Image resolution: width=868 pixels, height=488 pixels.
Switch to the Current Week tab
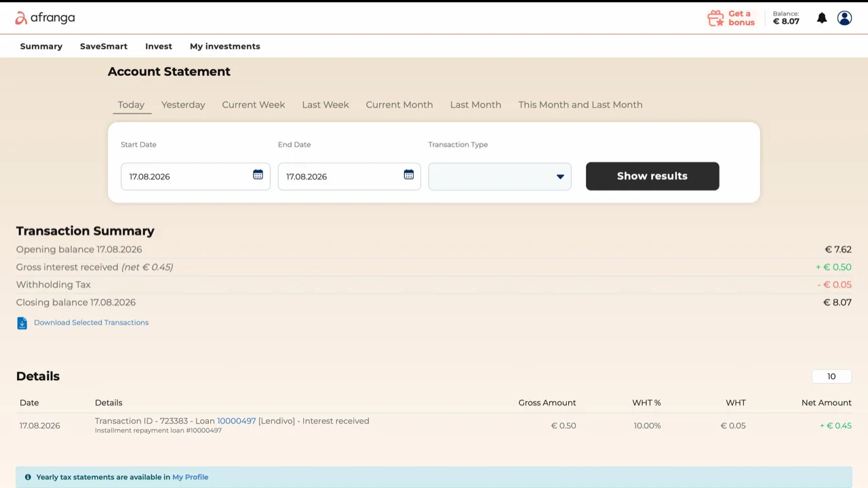point(254,105)
